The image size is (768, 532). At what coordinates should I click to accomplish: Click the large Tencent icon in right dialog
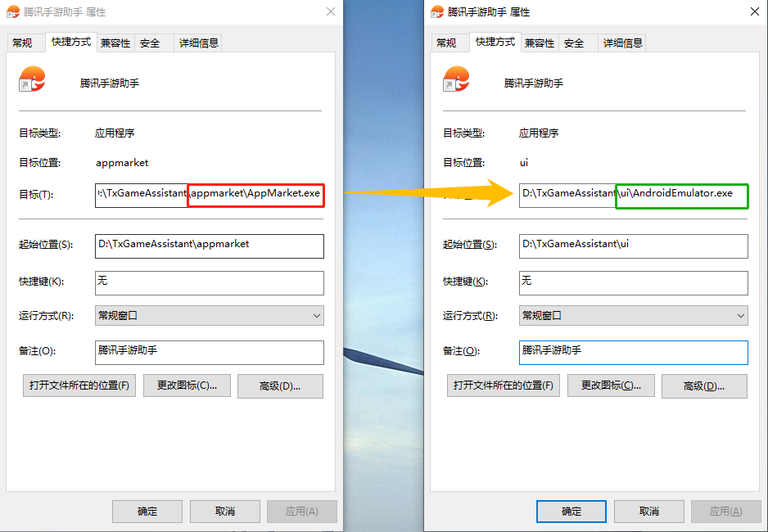click(x=457, y=79)
